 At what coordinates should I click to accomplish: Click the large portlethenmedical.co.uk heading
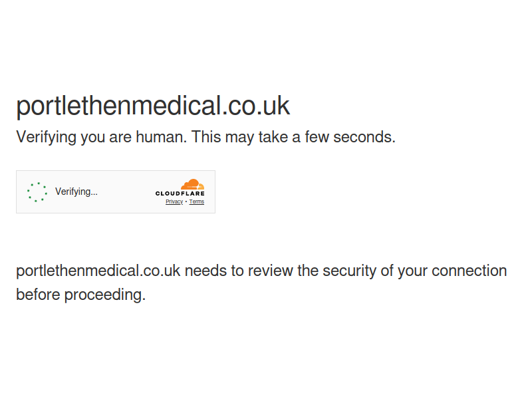tap(153, 106)
